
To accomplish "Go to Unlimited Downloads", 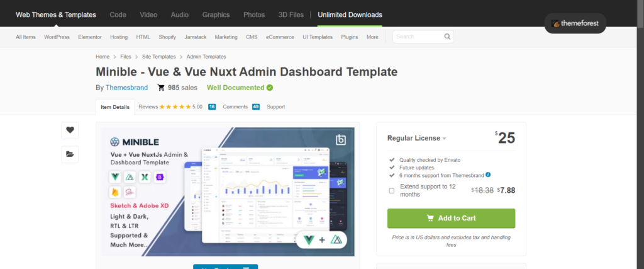I will 350,15.
